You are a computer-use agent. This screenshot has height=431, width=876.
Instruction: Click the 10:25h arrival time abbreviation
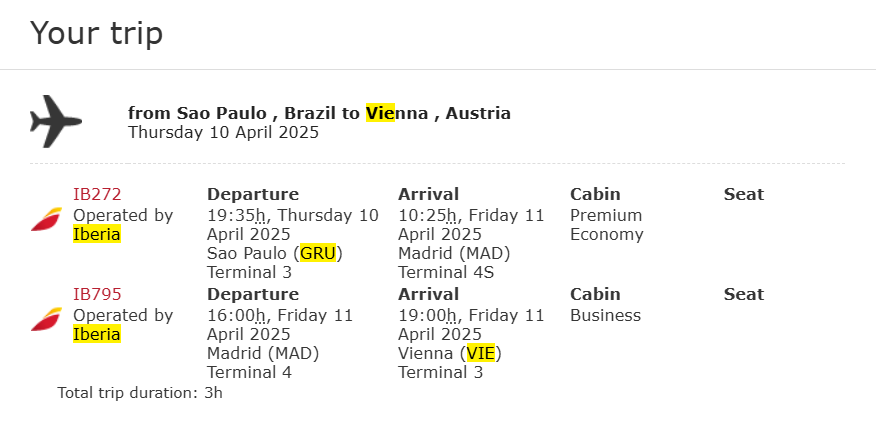point(427,215)
